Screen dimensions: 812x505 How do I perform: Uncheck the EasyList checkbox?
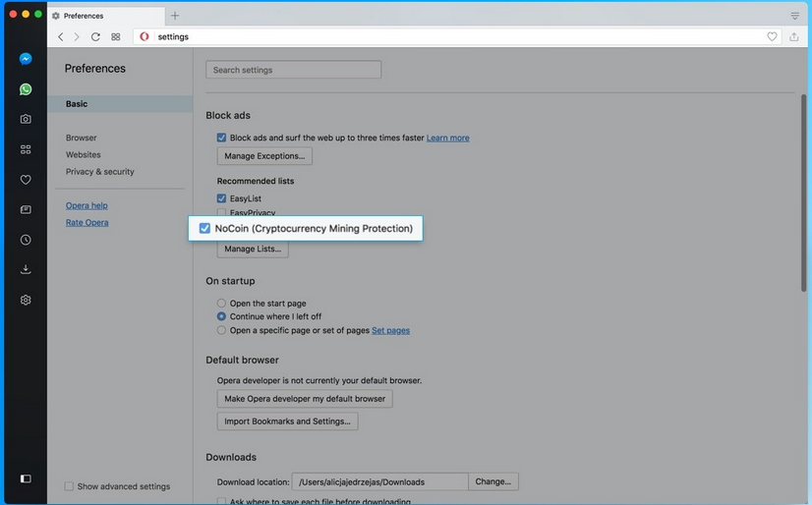tap(221, 198)
